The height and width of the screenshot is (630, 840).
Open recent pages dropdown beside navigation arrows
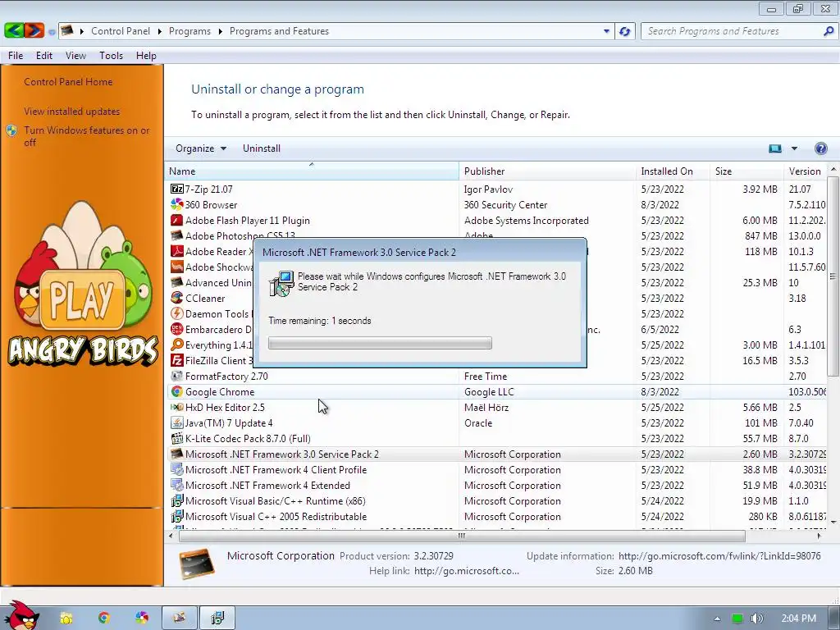52,32
